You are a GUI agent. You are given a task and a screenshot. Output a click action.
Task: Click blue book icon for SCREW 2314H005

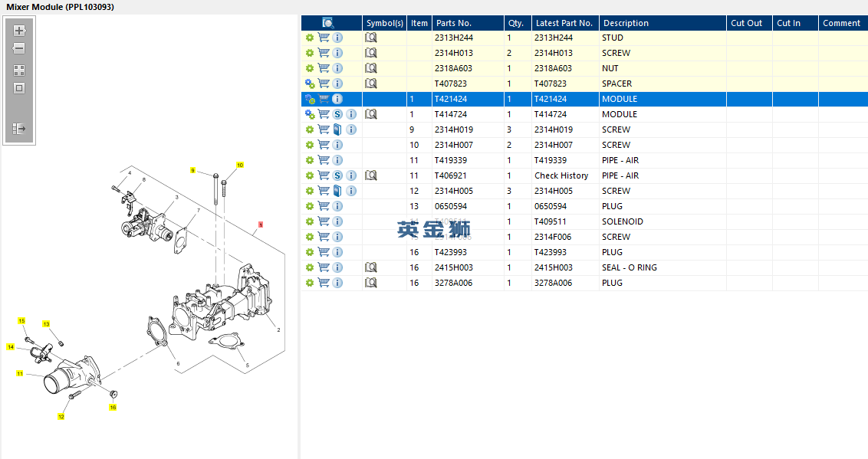coord(337,191)
